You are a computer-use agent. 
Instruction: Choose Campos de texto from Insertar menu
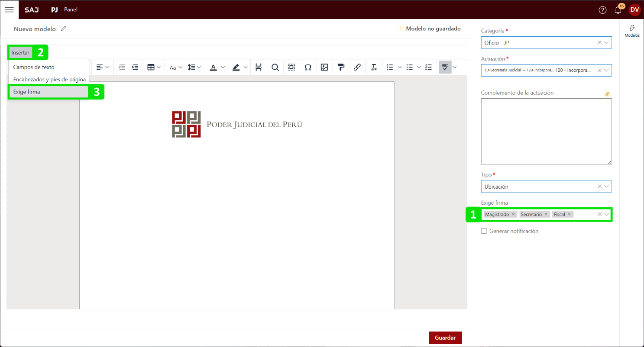34,67
